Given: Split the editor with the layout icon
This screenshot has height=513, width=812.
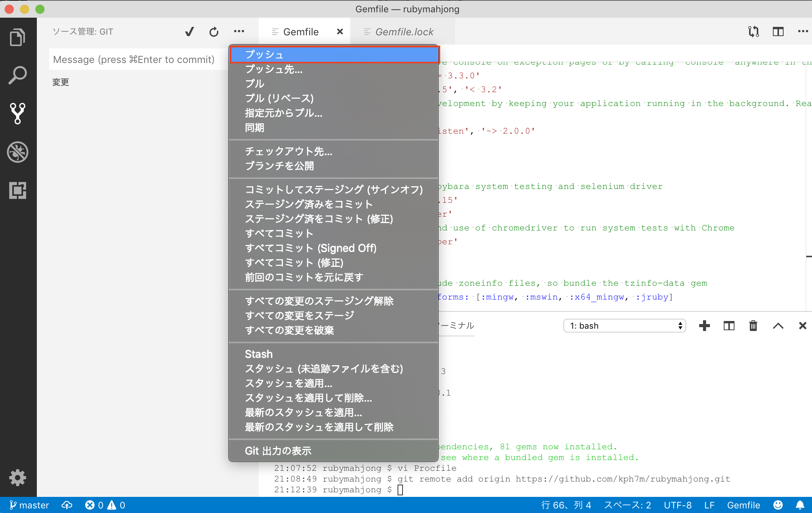Looking at the screenshot, I should (x=778, y=31).
